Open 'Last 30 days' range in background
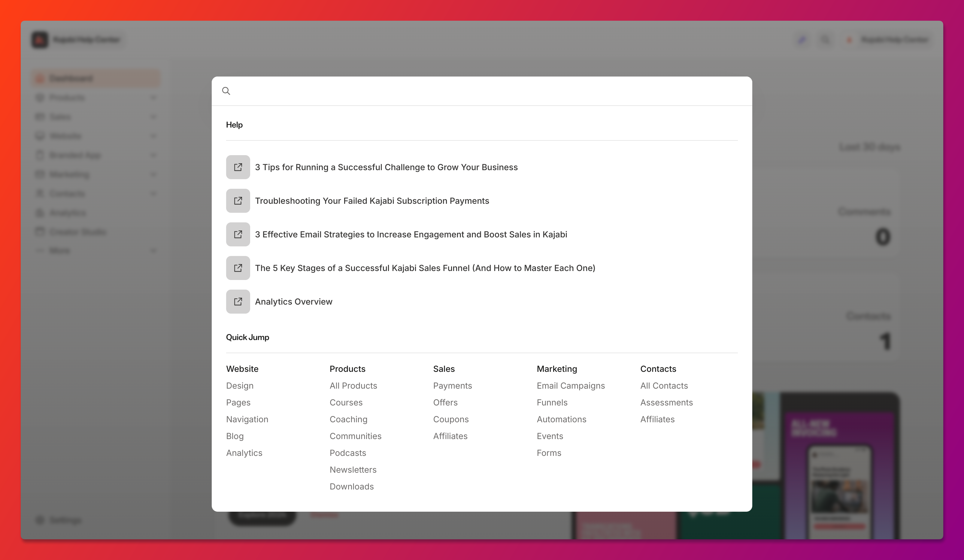The image size is (964, 560). (x=869, y=147)
